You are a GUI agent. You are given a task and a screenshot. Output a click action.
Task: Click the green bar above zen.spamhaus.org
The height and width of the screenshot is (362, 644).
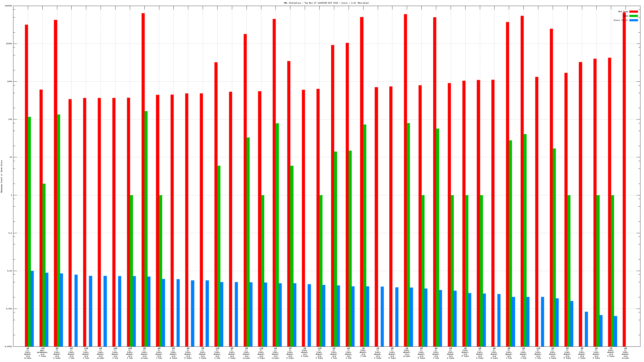coord(44,265)
